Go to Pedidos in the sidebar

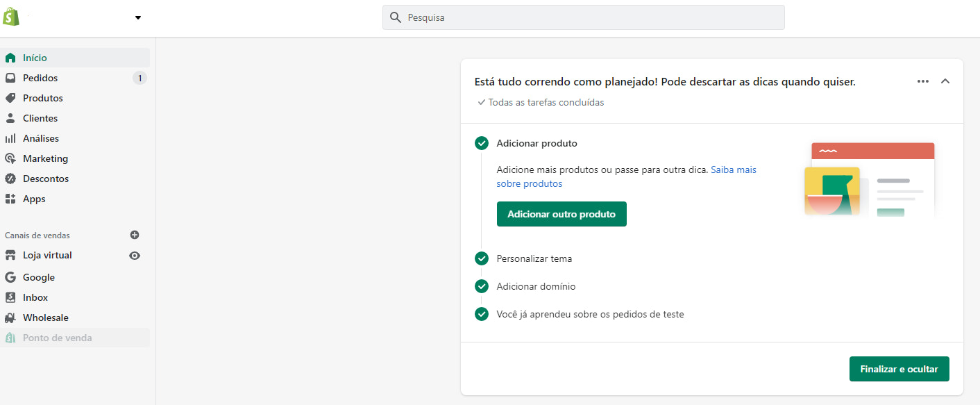40,77
